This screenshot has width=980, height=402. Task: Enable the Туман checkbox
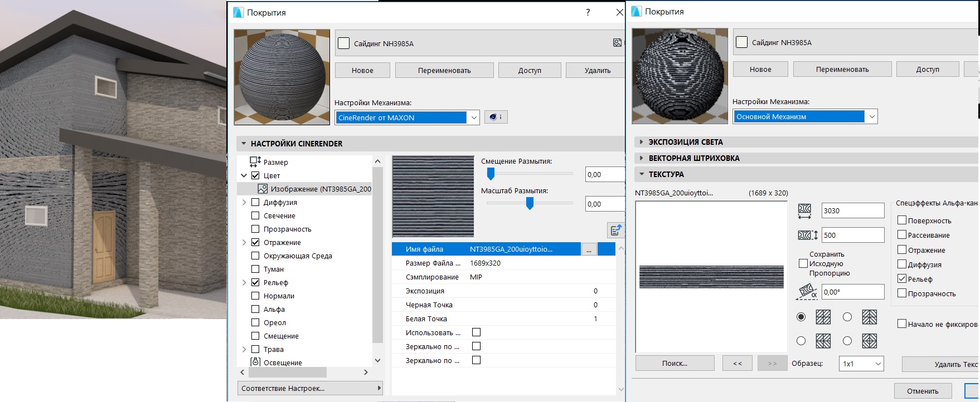255,269
